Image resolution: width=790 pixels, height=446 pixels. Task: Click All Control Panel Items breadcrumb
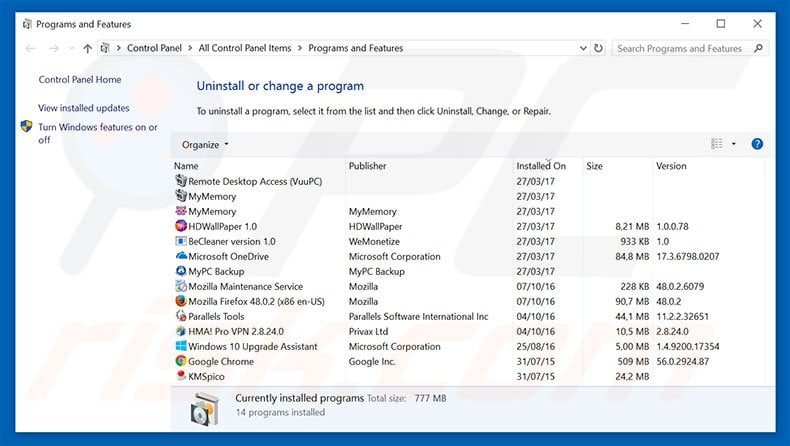(245, 48)
